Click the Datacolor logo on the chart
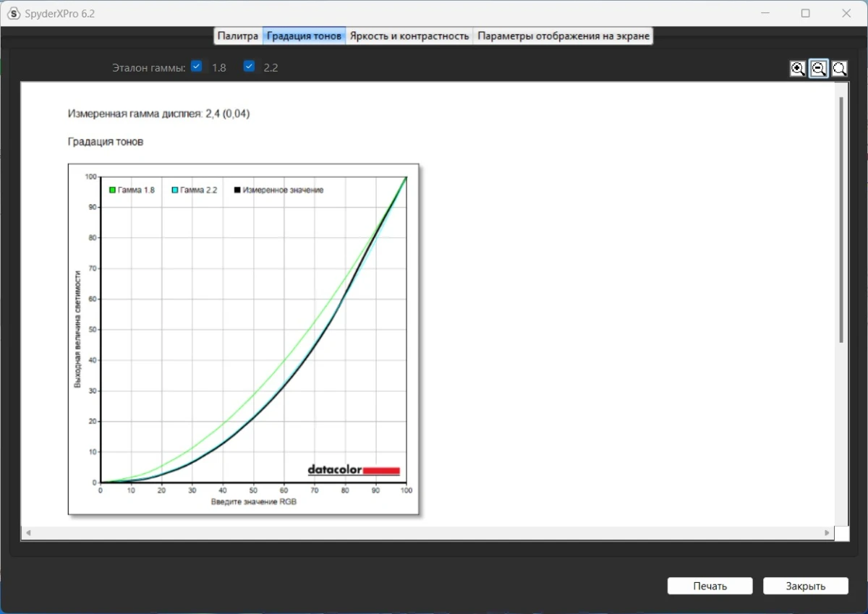This screenshot has width=868, height=614. click(353, 470)
